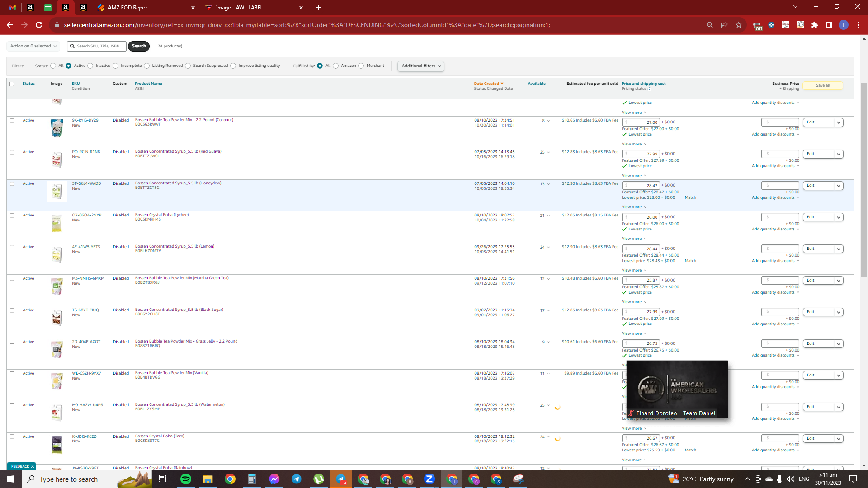Share this page icon in address bar

click(x=724, y=25)
